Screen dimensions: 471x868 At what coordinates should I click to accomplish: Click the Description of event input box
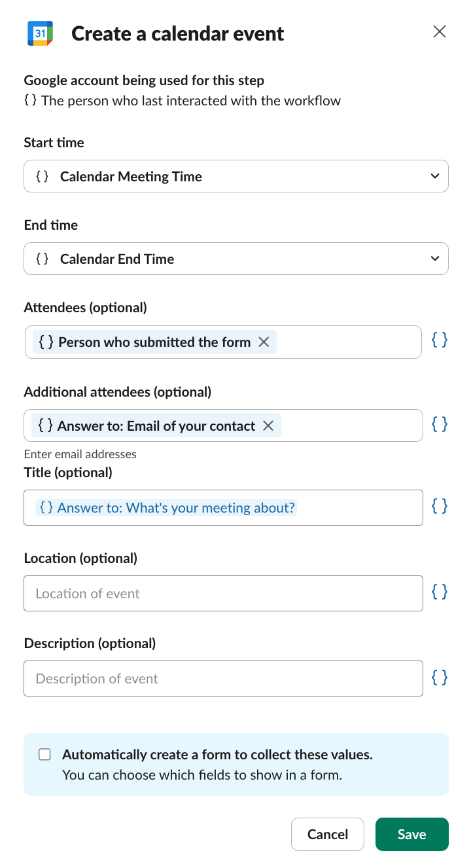(222, 678)
